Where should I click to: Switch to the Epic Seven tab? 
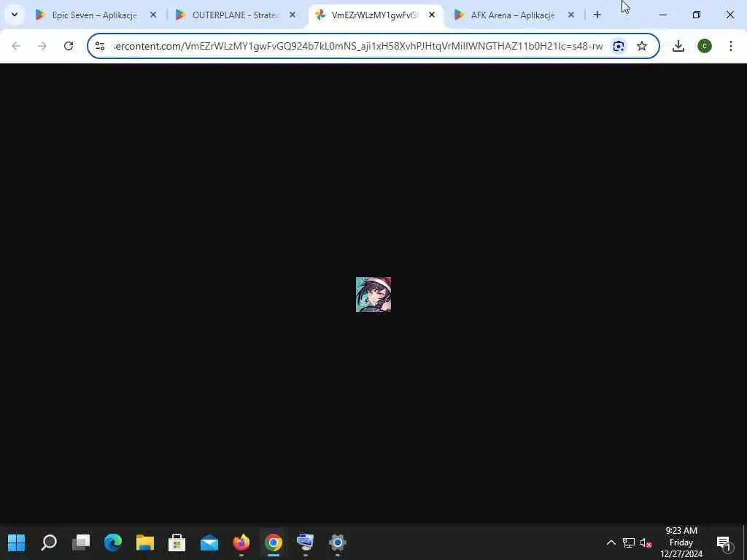pos(96,15)
